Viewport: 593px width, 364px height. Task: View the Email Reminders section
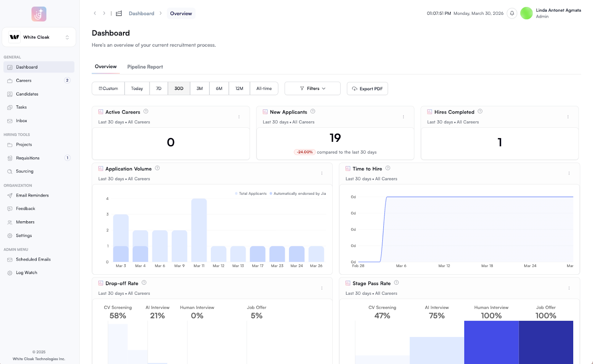tap(32, 195)
